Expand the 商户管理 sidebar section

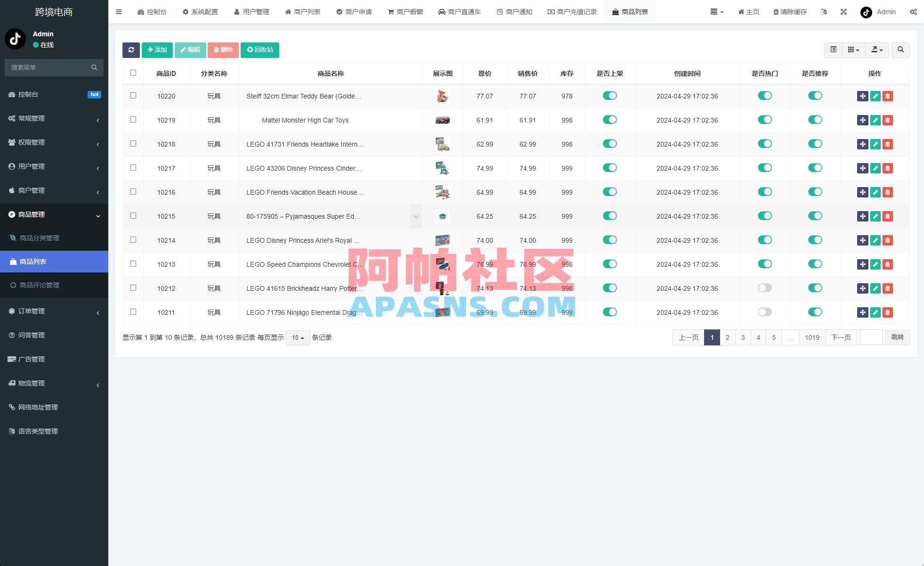click(x=54, y=190)
